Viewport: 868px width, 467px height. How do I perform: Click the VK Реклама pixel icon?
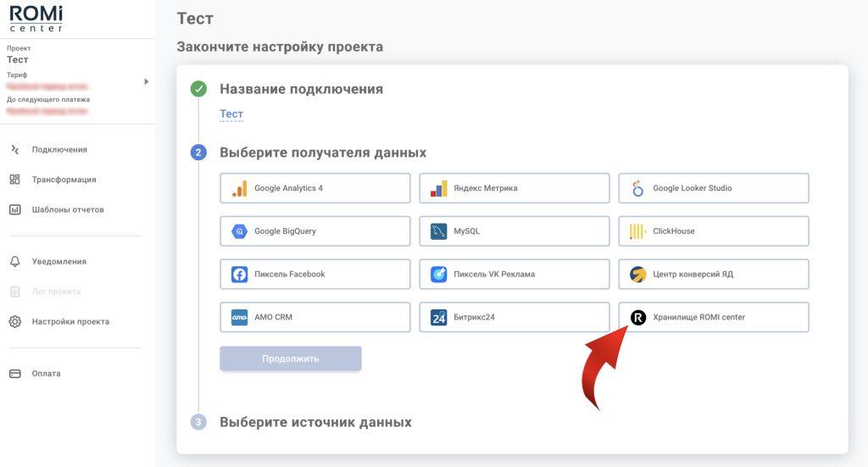[438, 275]
